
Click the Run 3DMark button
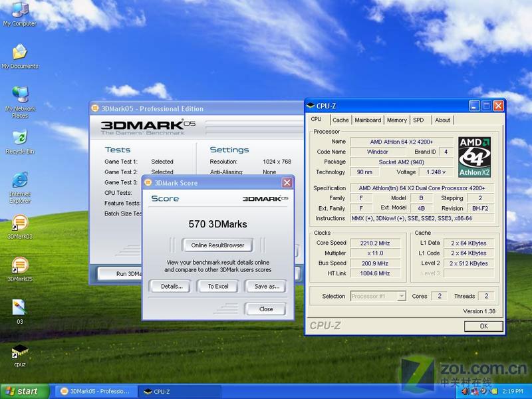tap(120, 273)
